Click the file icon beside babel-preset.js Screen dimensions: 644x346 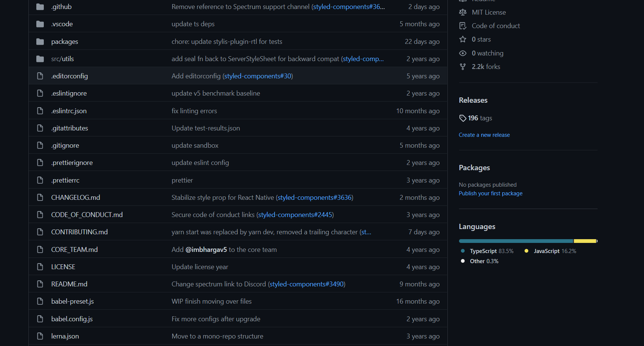point(40,301)
